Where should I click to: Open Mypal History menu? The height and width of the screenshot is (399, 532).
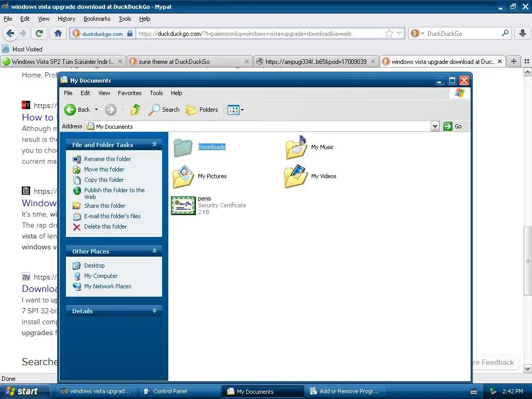click(x=66, y=19)
